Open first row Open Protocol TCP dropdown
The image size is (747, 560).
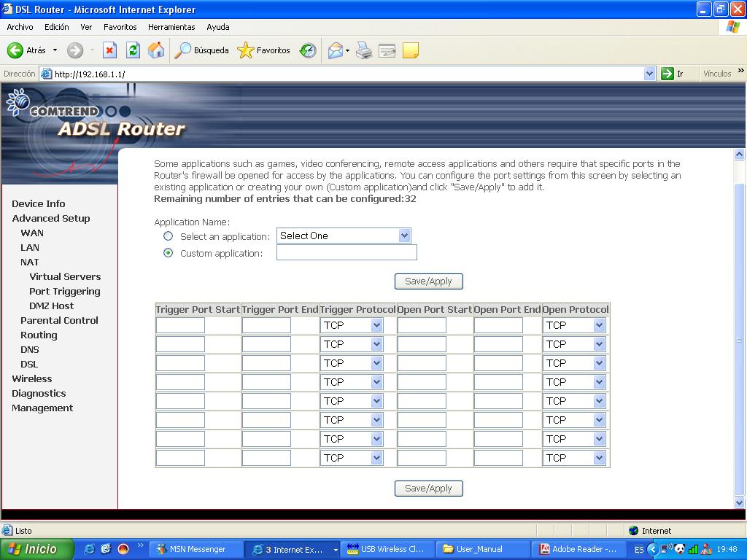point(574,325)
